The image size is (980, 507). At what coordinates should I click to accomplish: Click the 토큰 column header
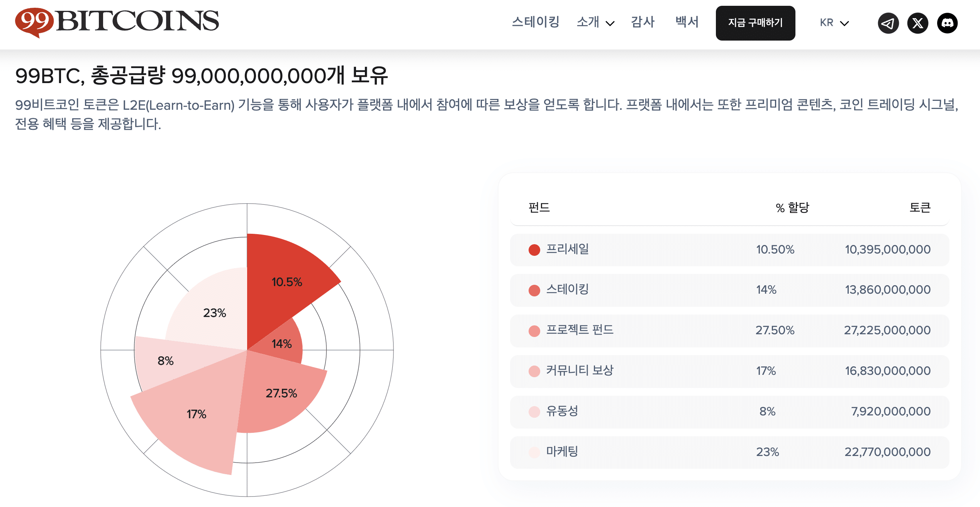[x=920, y=208]
